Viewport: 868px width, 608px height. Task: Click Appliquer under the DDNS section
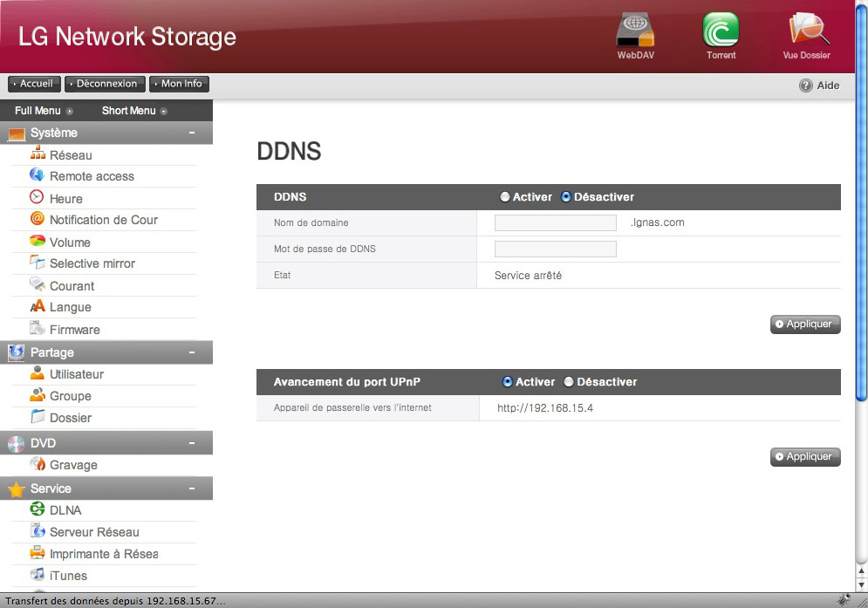tap(805, 324)
